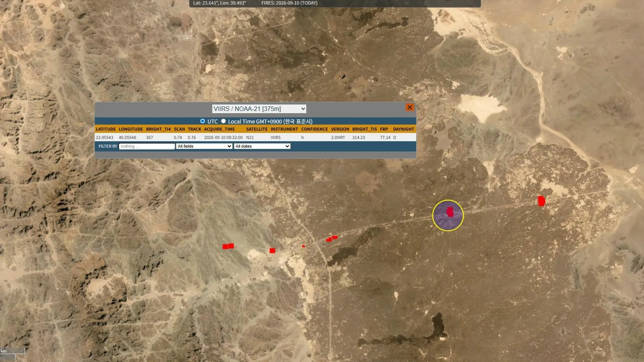Image resolution: width=644 pixels, height=362 pixels.
Task: Click the fire markers pair northeast of town
Action: point(332,238)
